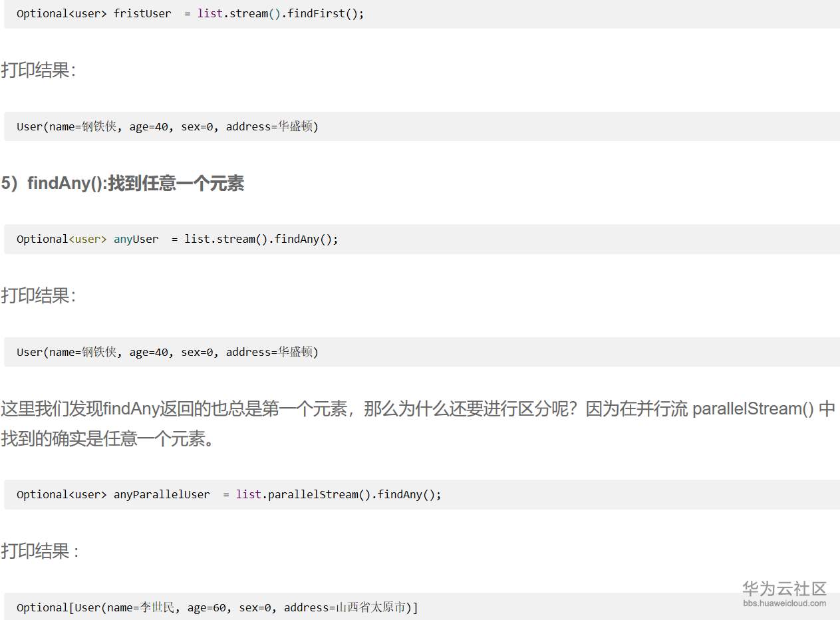The height and width of the screenshot is (620, 840).
Task: Click the findFirst code line 'Optional<user> fristUser'
Action: click(190, 13)
